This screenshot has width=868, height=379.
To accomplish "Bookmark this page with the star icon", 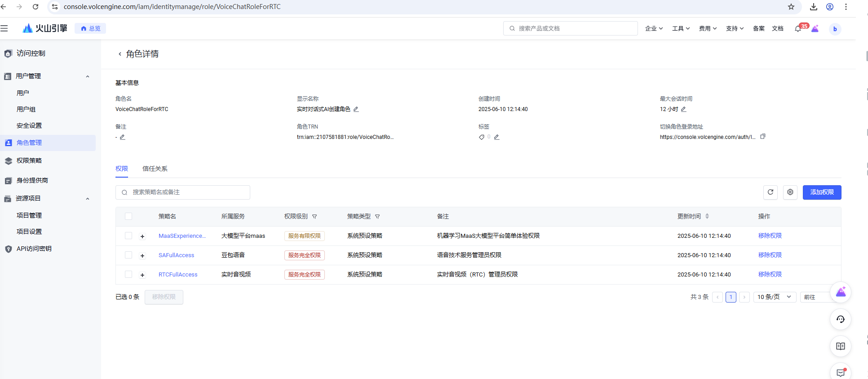I will pos(791,7).
